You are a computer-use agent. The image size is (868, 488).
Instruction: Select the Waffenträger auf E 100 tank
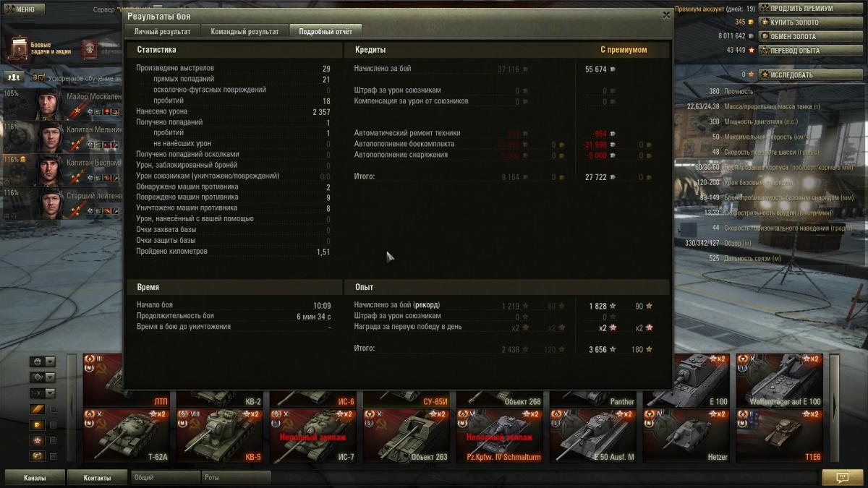click(779, 380)
